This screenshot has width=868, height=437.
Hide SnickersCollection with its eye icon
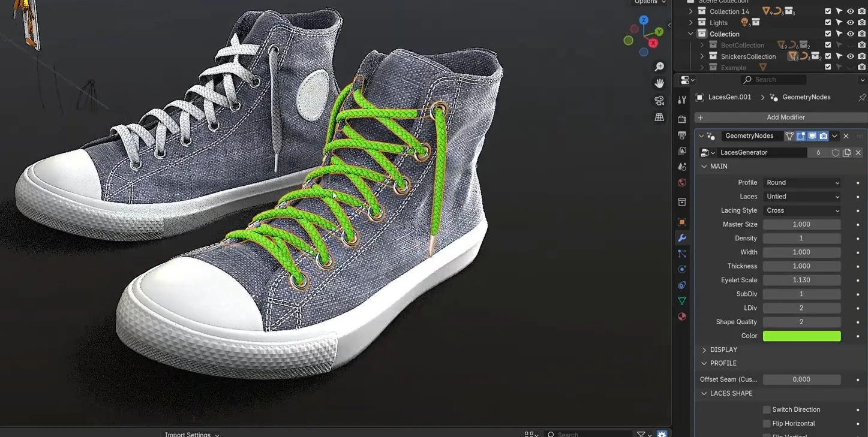tap(850, 56)
